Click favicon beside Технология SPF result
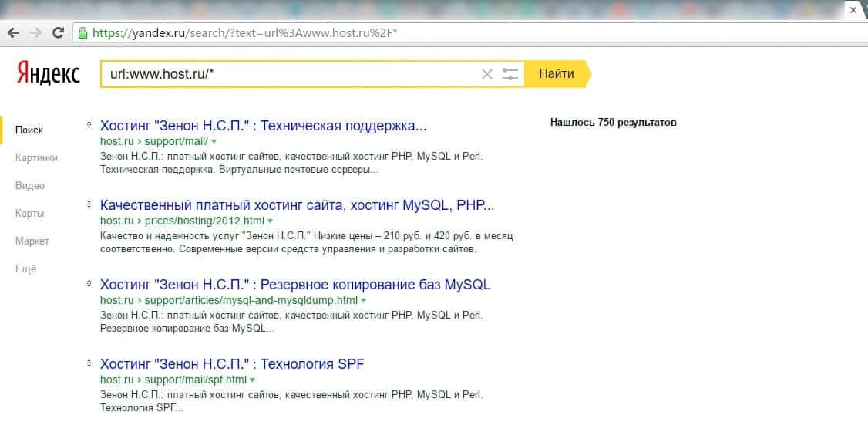Image resolution: width=868 pixels, height=432 pixels. click(89, 363)
